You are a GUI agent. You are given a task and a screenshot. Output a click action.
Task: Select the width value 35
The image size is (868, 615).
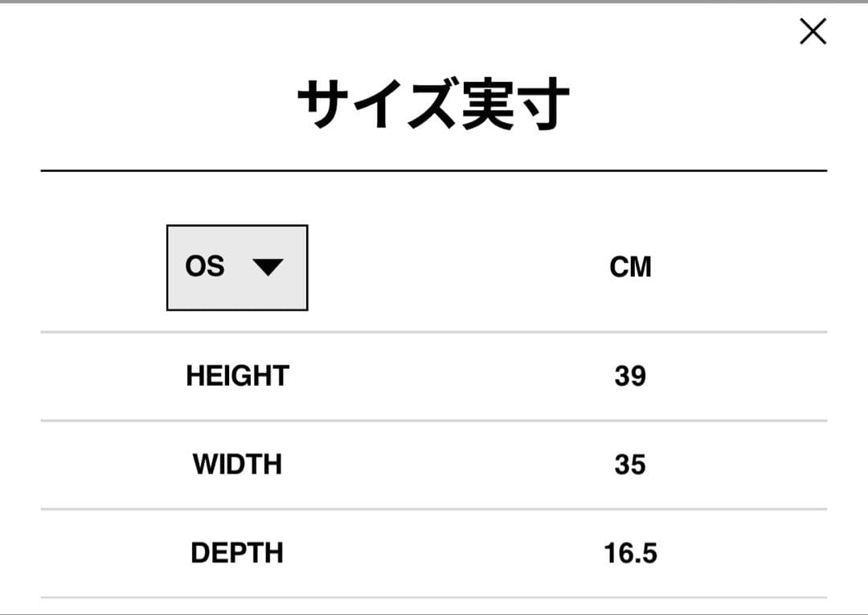(x=630, y=465)
